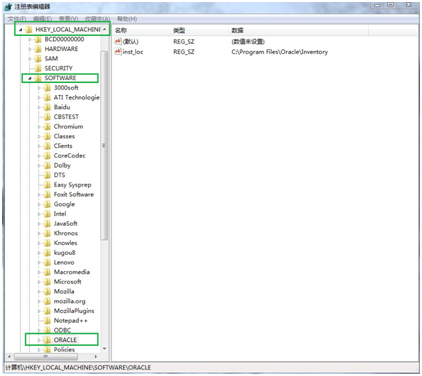Select the kugou8 registry key

pos(65,253)
